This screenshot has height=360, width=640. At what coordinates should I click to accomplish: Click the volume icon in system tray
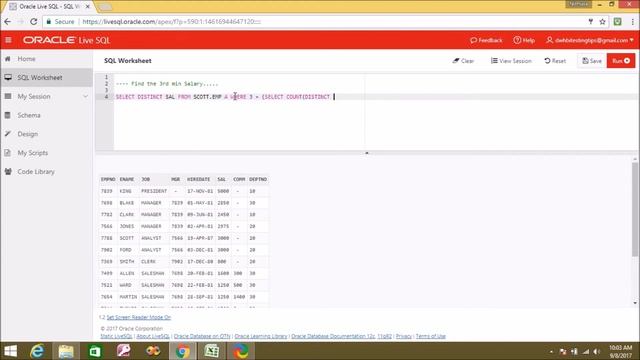tap(597, 351)
